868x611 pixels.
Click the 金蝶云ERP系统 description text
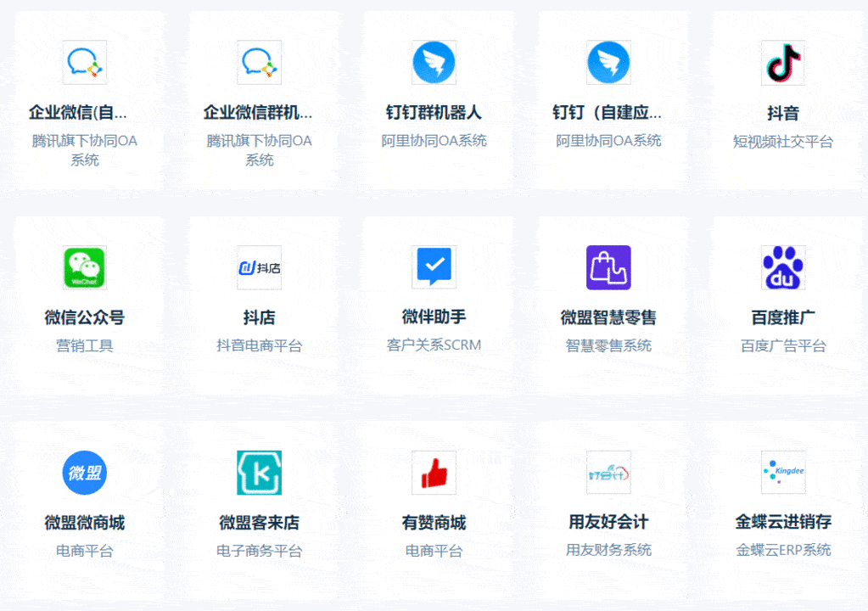coord(781,550)
